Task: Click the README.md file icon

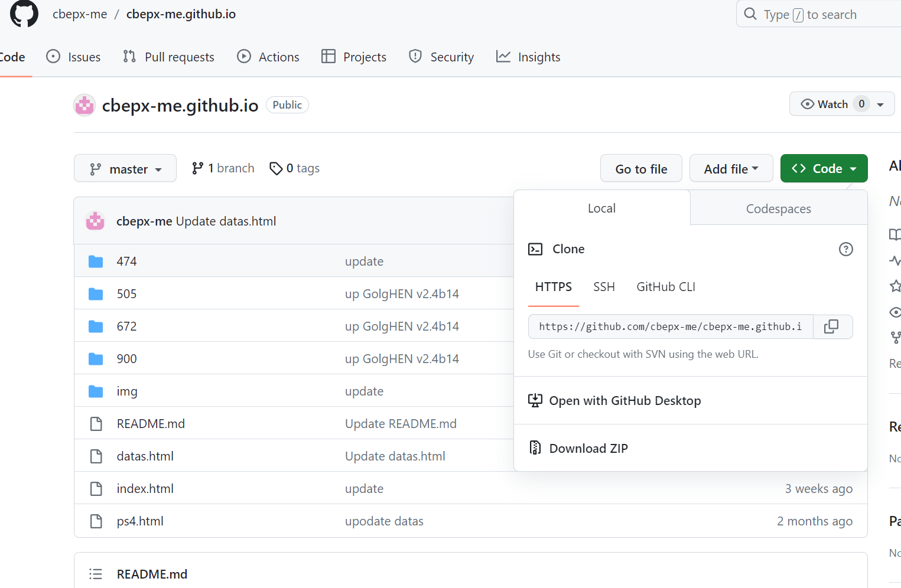Action: click(x=96, y=424)
